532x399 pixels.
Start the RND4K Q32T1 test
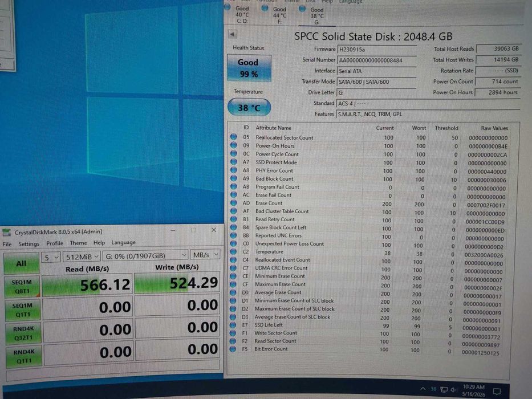[23, 333]
